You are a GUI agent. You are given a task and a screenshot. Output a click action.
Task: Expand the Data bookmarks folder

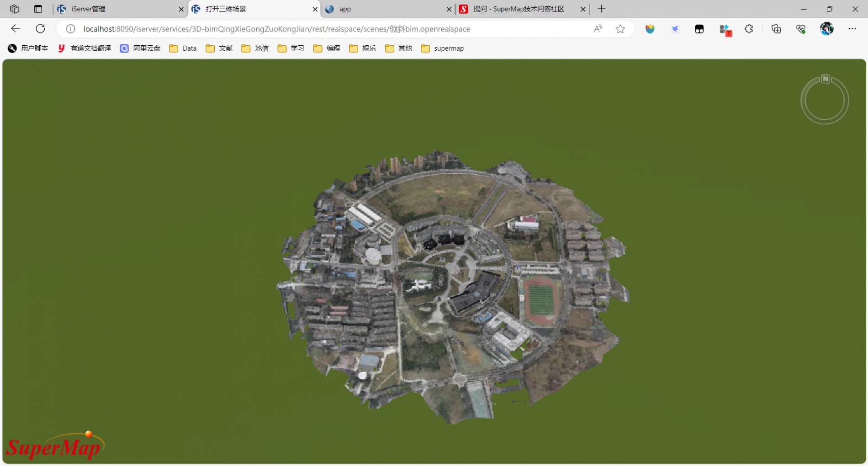(183, 48)
